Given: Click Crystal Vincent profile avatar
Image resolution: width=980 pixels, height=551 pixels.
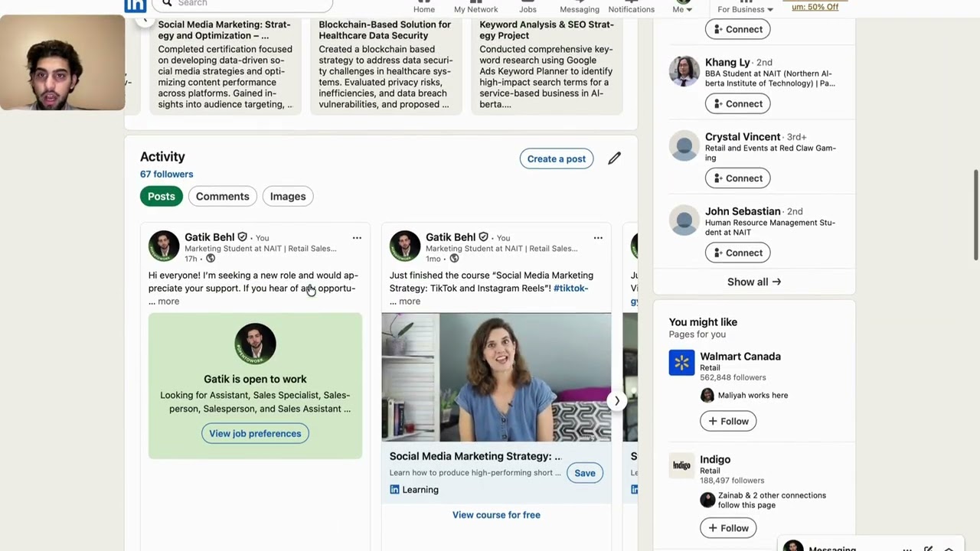Looking at the screenshot, I should [684, 145].
